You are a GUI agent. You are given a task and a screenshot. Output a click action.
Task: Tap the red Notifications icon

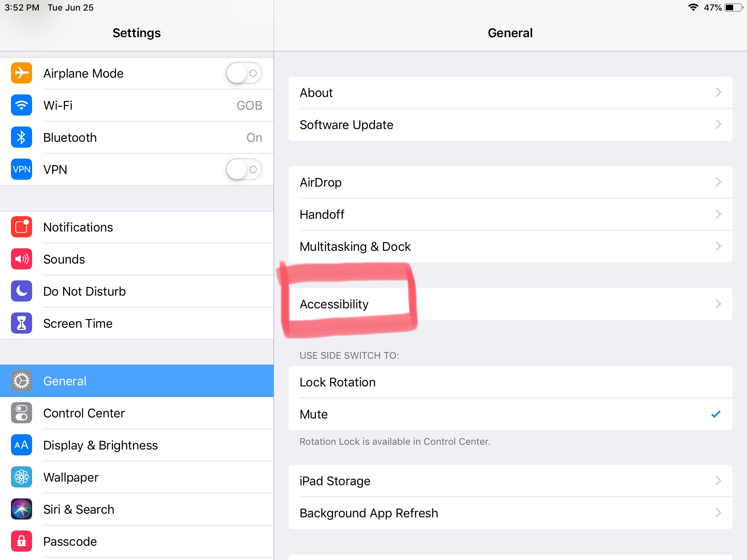click(22, 227)
